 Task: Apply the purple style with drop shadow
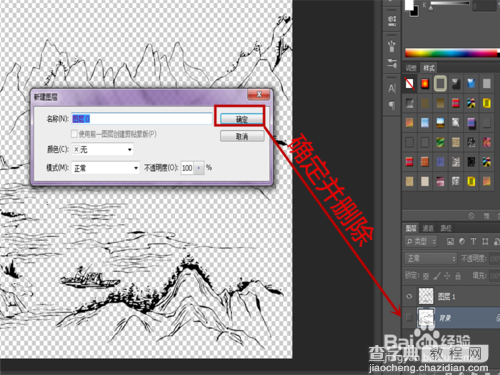pyautogui.click(x=471, y=123)
